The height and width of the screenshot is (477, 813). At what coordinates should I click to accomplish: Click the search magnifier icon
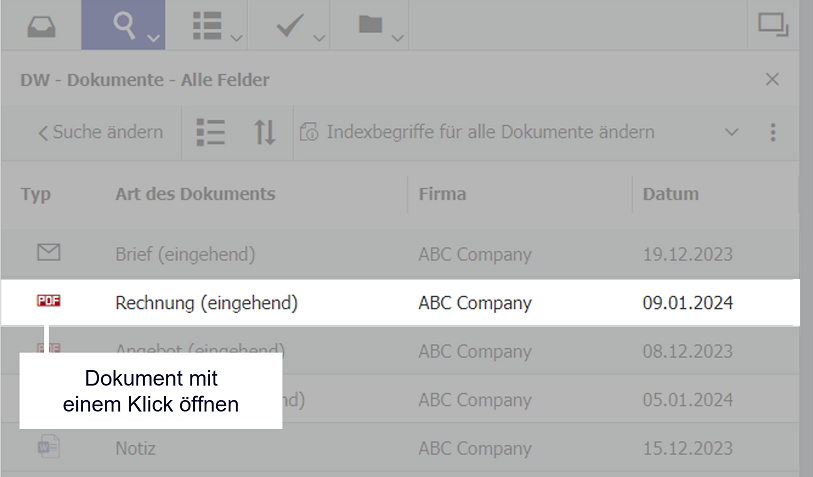click(123, 26)
